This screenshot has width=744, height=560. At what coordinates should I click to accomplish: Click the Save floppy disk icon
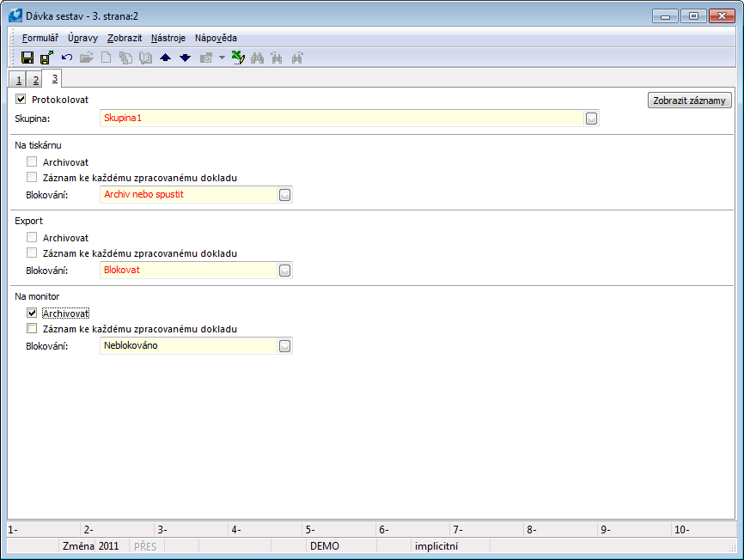tap(27, 58)
